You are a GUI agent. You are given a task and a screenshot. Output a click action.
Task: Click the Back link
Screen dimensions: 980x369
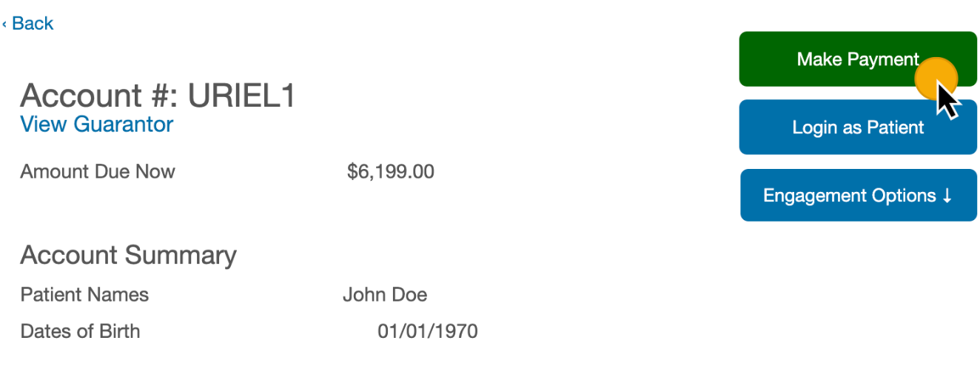(33, 24)
